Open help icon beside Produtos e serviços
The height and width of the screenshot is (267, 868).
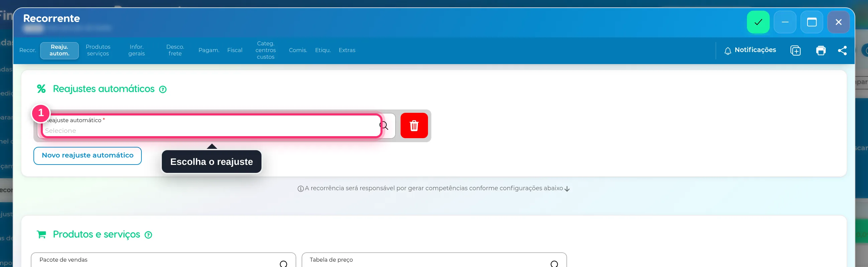(x=148, y=235)
